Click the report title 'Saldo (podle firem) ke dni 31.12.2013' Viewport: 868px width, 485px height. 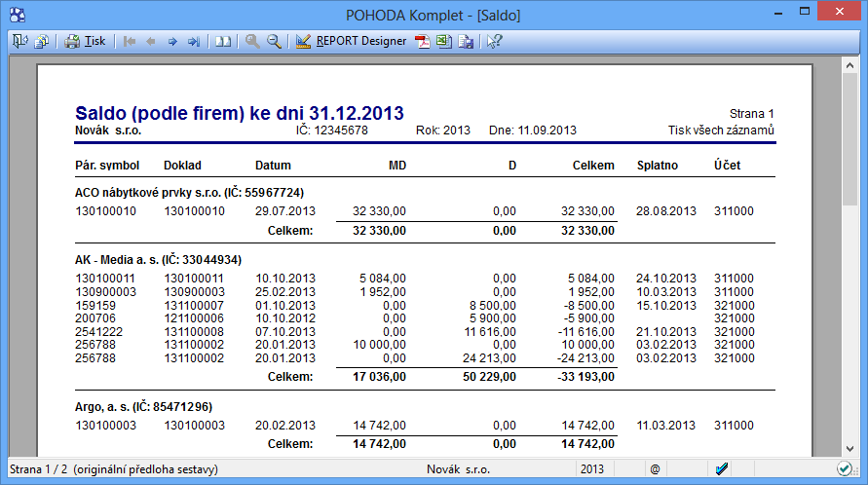click(239, 113)
